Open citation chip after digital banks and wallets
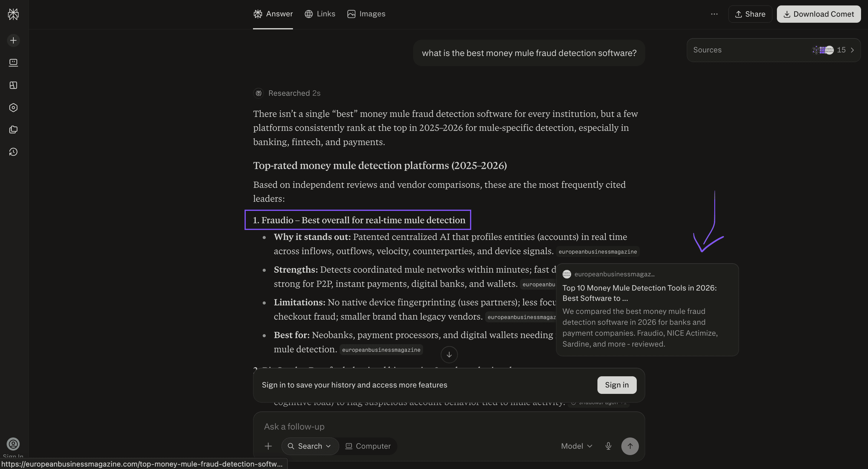The width and height of the screenshot is (868, 469). pyautogui.click(x=538, y=284)
